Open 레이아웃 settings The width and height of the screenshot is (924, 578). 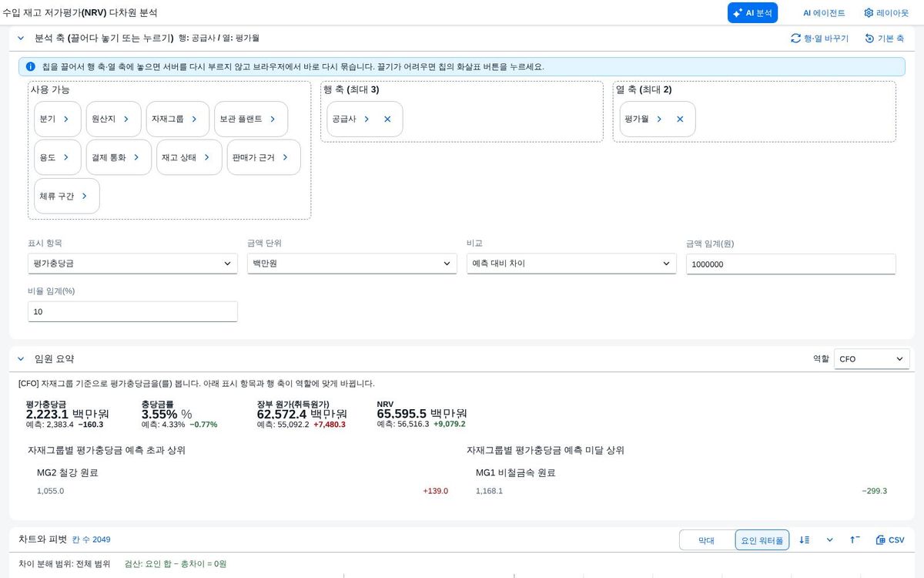point(886,13)
